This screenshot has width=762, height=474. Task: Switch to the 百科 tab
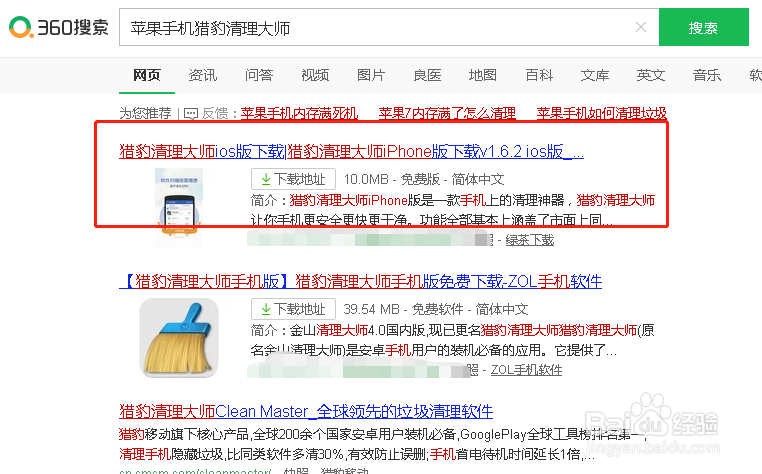[x=539, y=75]
